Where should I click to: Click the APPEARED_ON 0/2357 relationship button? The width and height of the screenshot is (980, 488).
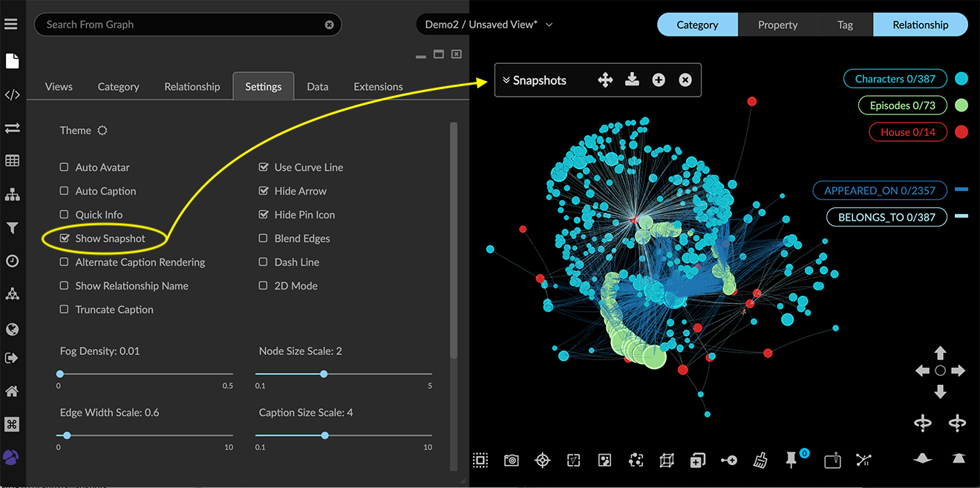(x=879, y=191)
